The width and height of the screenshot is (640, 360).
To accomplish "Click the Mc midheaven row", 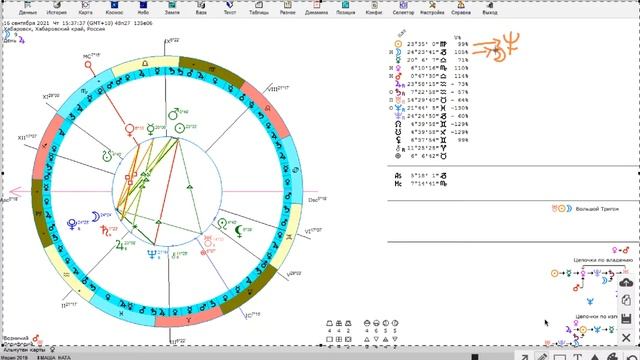I will 420,184.
